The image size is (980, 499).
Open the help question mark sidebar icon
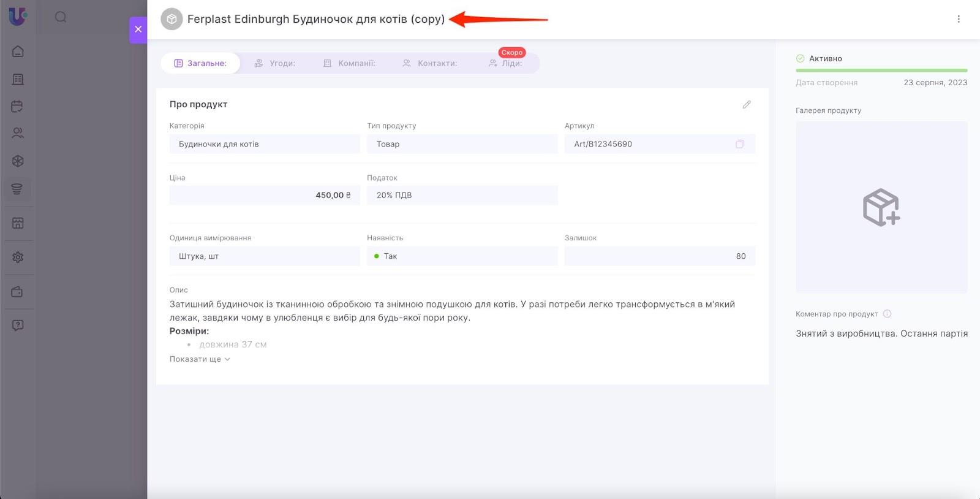click(x=18, y=326)
